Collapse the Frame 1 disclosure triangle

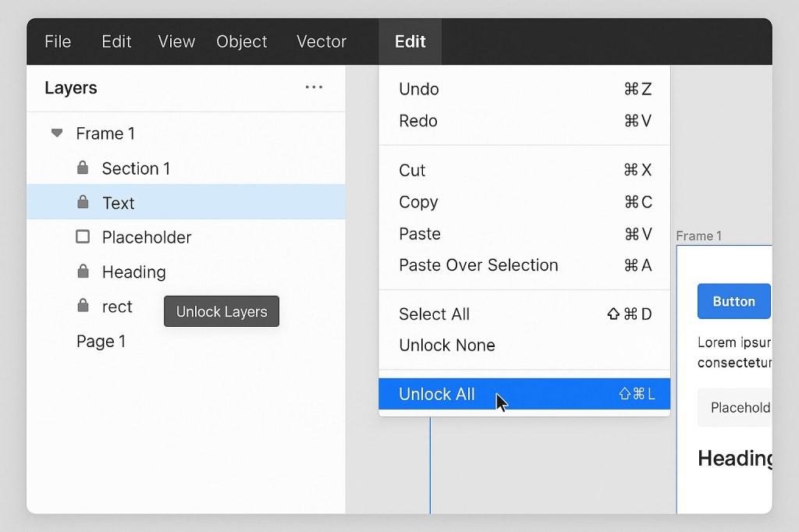[55, 133]
